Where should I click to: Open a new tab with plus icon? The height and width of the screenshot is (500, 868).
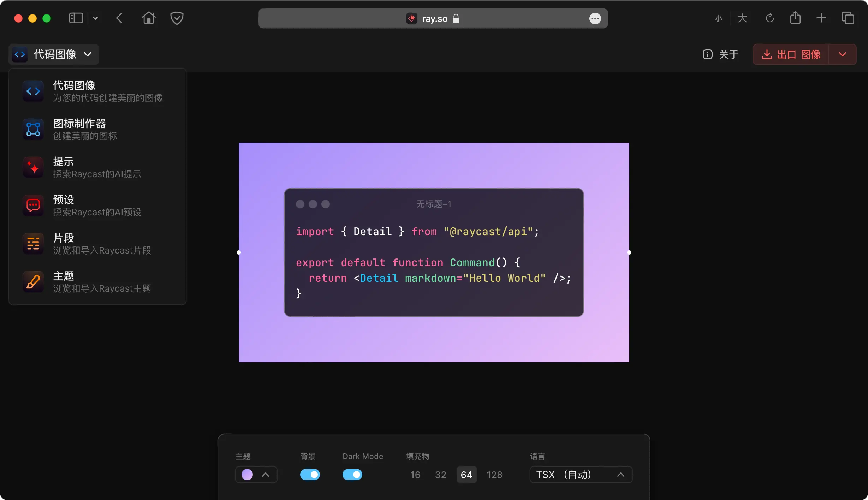[x=821, y=18]
